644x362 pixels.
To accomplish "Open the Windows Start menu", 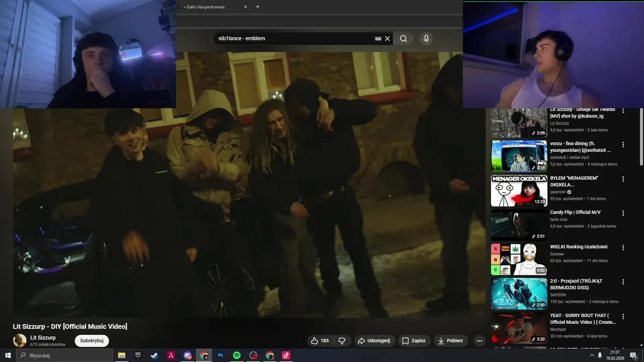I will (8, 355).
